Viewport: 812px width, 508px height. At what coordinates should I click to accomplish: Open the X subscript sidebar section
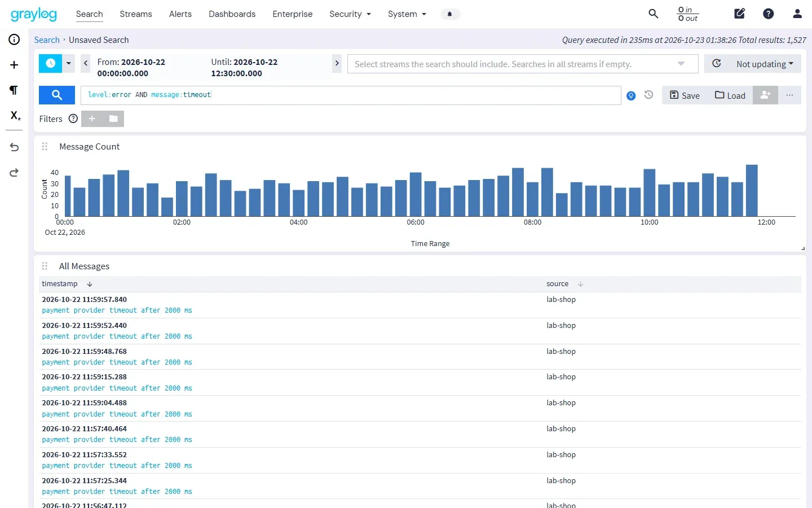coord(15,116)
